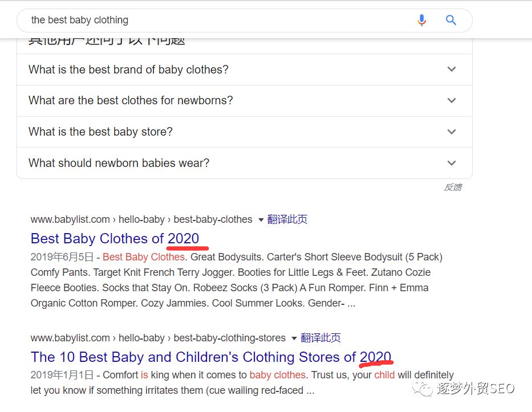Viewport: 532px width, 412px height.
Task: Click 翻译此页 for the second babylist result
Action: [320, 338]
